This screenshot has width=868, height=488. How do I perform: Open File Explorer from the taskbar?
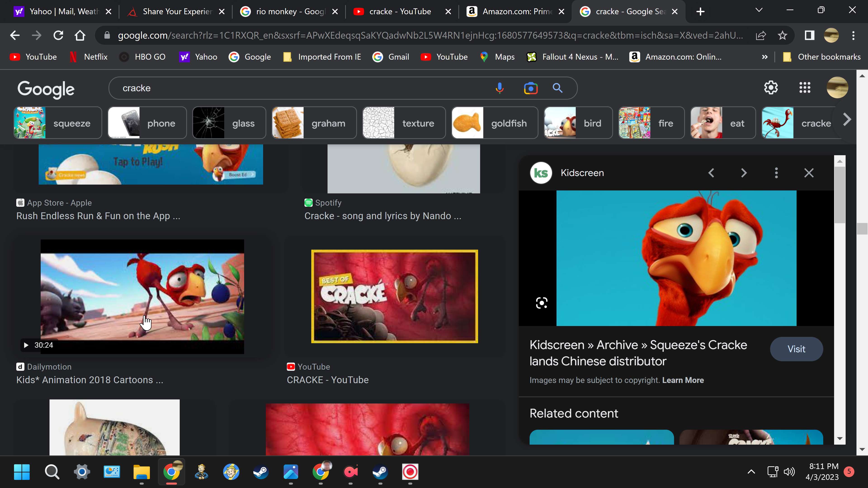tap(142, 472)
